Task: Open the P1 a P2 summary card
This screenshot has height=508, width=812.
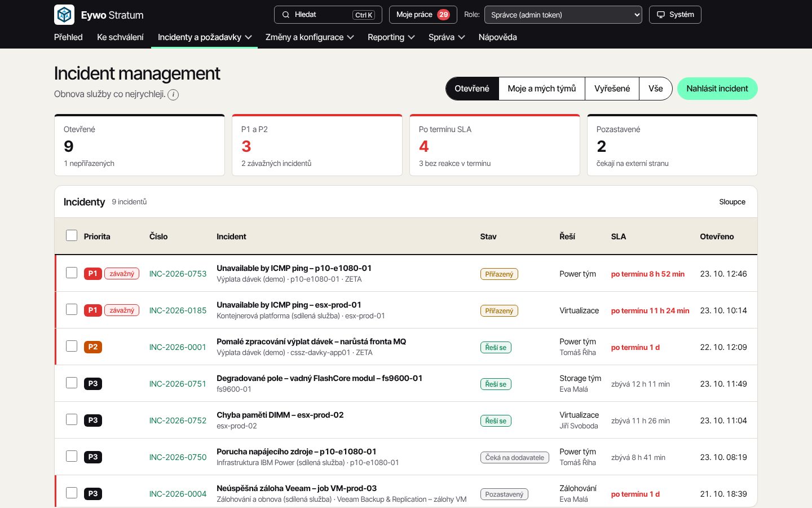Action: (317, 145)
